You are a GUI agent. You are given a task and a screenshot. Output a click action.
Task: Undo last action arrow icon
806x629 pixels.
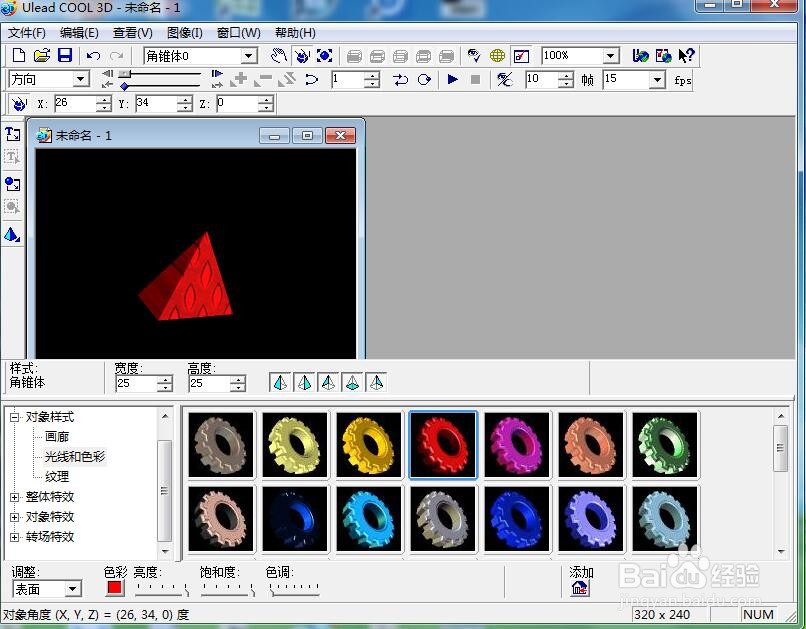[93, 56]
